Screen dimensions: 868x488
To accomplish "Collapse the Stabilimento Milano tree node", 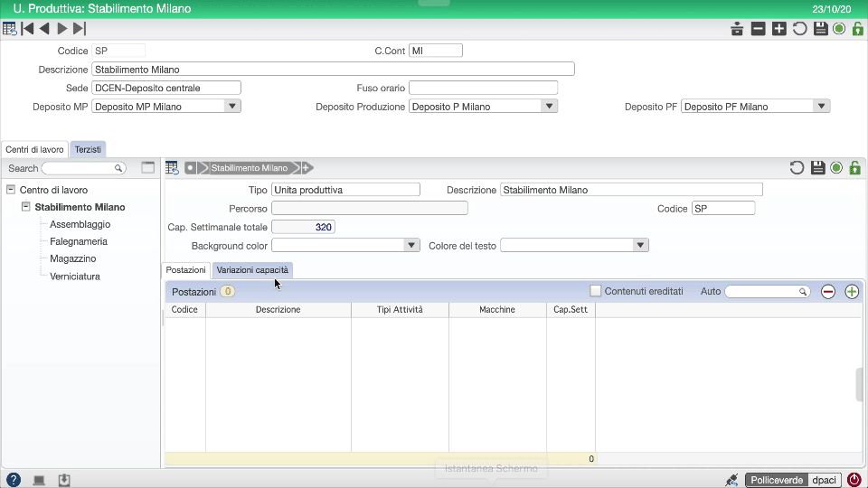I will point(25,206).
